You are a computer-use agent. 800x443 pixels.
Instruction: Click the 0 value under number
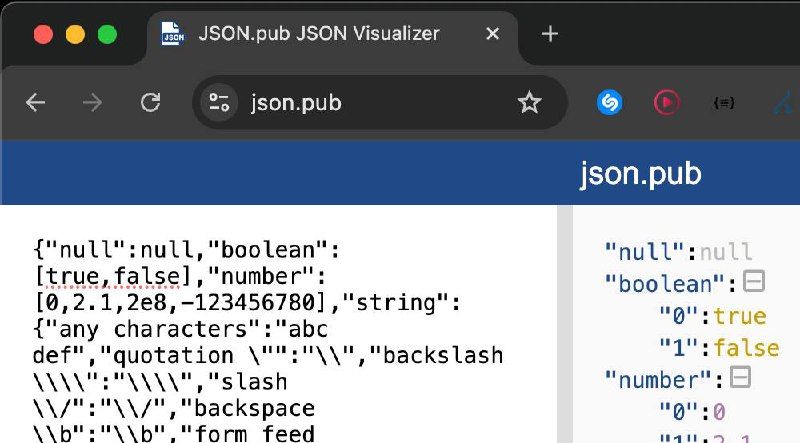[719, 412]
